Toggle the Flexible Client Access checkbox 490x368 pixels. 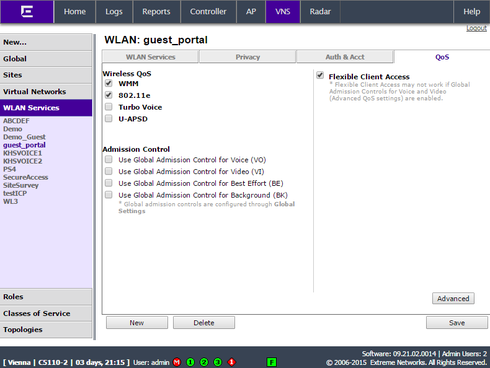click(x=320, y=75)
